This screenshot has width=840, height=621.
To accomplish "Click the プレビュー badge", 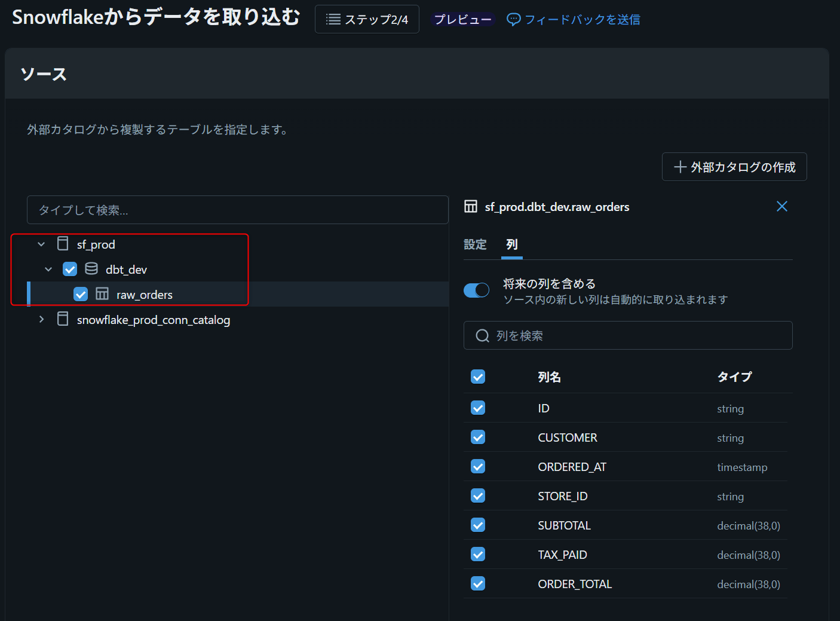I will [463, 20].
